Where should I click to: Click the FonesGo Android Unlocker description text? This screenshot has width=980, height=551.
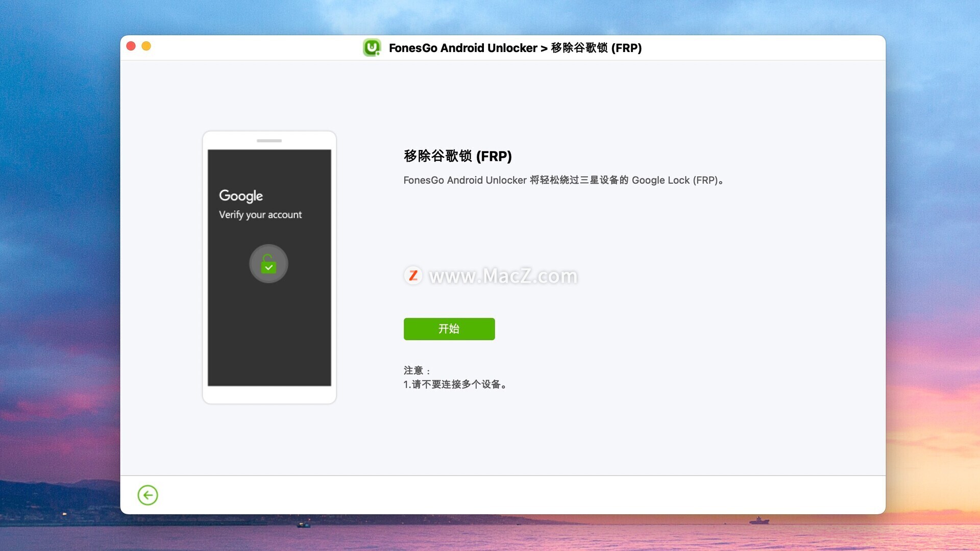(x=563, y=180)
